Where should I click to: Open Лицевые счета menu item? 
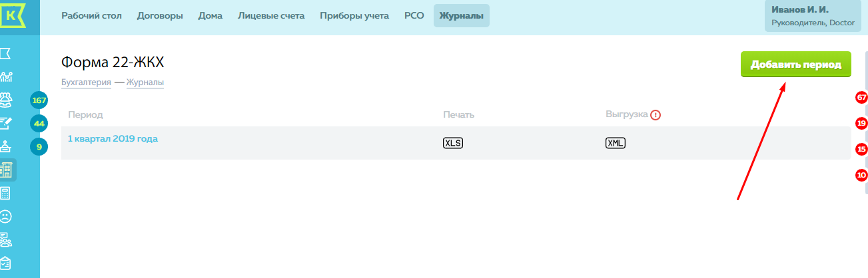271,15
